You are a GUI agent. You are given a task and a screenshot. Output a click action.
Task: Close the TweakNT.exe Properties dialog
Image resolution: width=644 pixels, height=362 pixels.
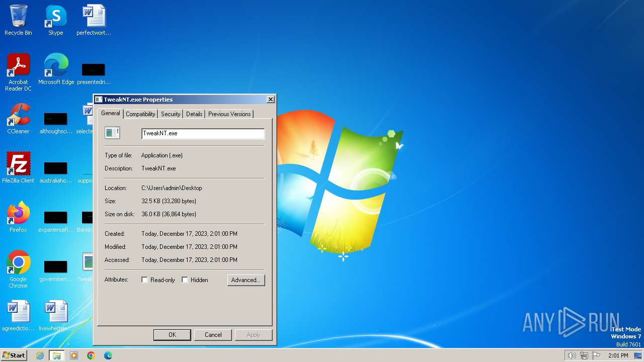(270, 100)
